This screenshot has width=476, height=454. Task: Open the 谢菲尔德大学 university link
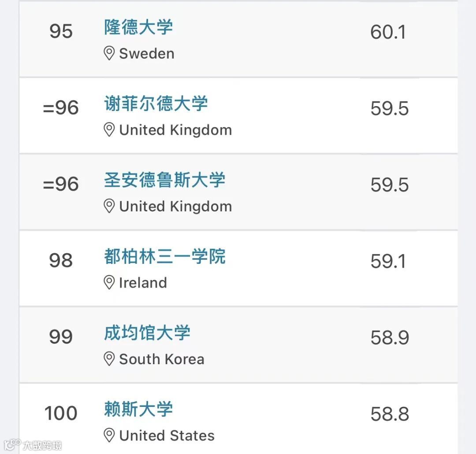coord(156,104)
